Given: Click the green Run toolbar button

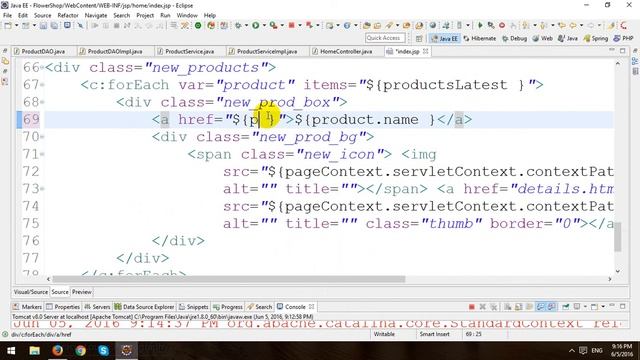Looking at the screenshot, I should tap(256, 25).
